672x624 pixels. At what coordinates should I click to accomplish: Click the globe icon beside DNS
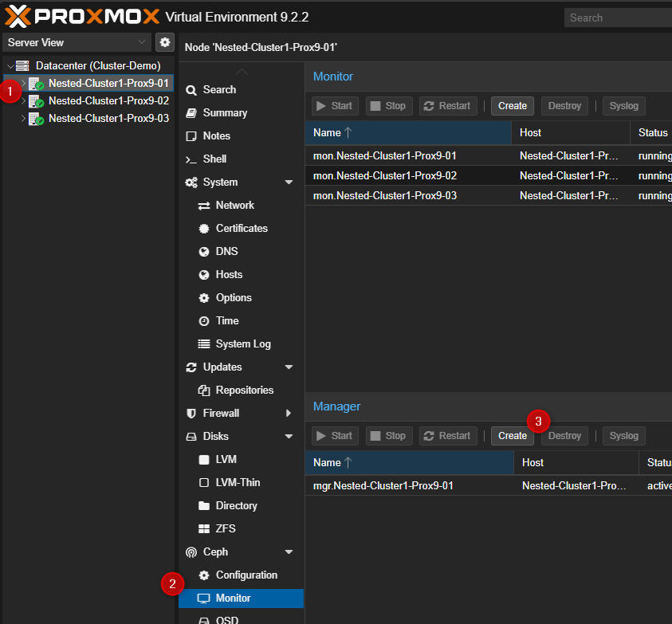(x=204, y=252)
